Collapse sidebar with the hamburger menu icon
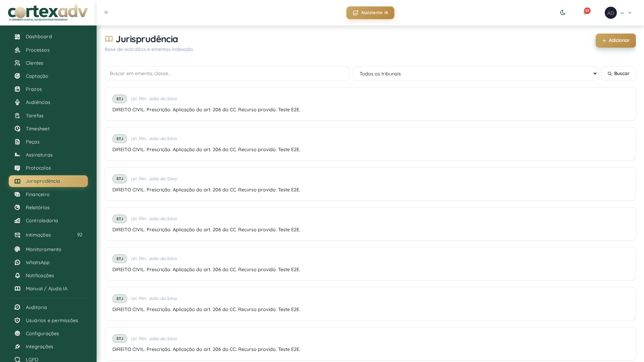 [x=106, y=13]
